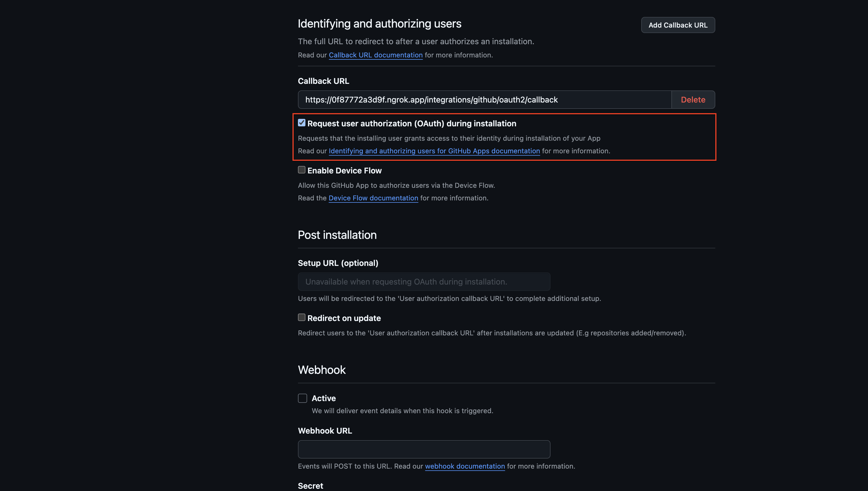
Task: Edit the Callback URL input field
Action: click(485, 99)
